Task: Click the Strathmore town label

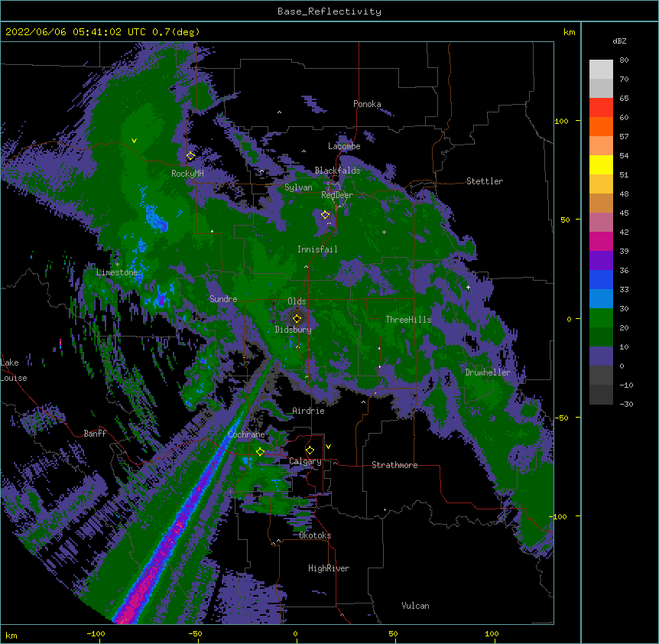Action: pyautogui.click(x=394, y=465)
